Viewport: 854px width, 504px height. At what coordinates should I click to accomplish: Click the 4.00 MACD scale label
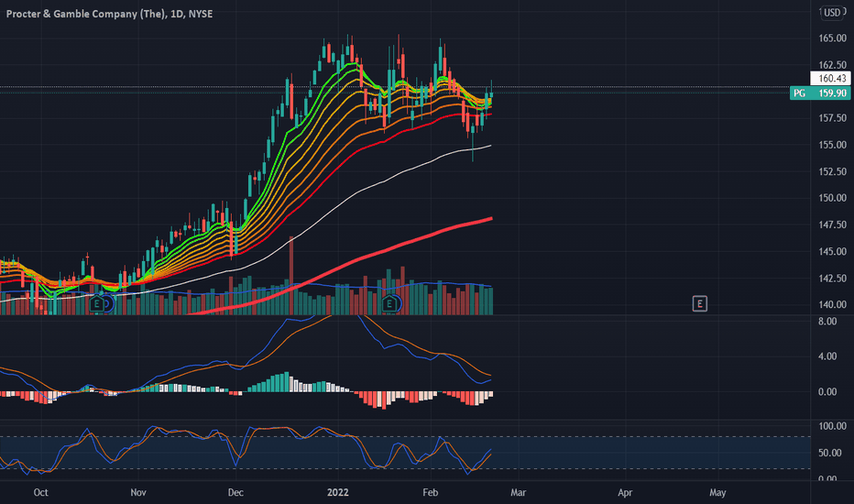827,356
